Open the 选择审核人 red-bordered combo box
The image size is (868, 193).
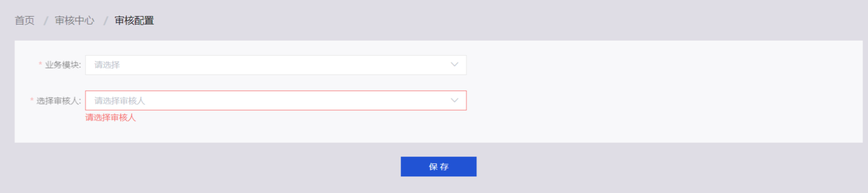click(276, 101)
